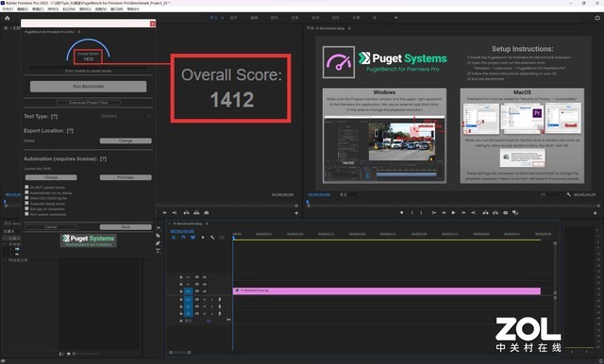604x364 pixels.
Task: Lock the V1 video track
Action: click(181, 291)
